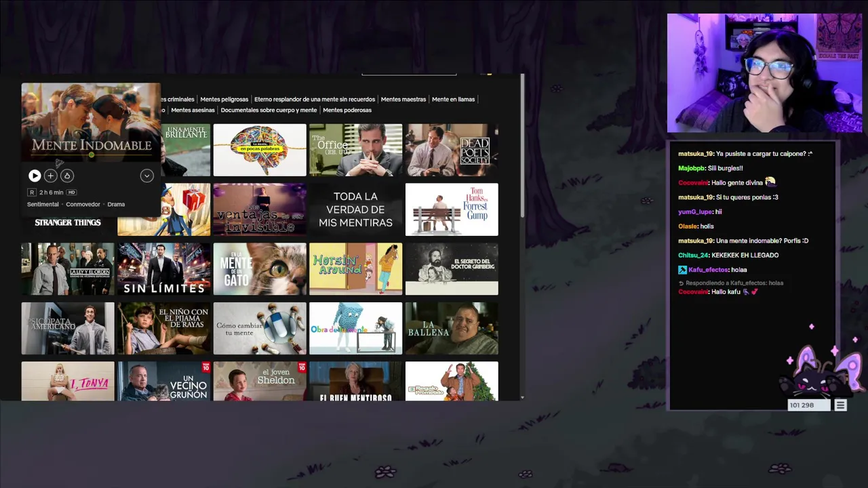This screenshot has height=488, width=868.
Task: Click the username Kafu_efectos in chat
Action: [707, 270]
